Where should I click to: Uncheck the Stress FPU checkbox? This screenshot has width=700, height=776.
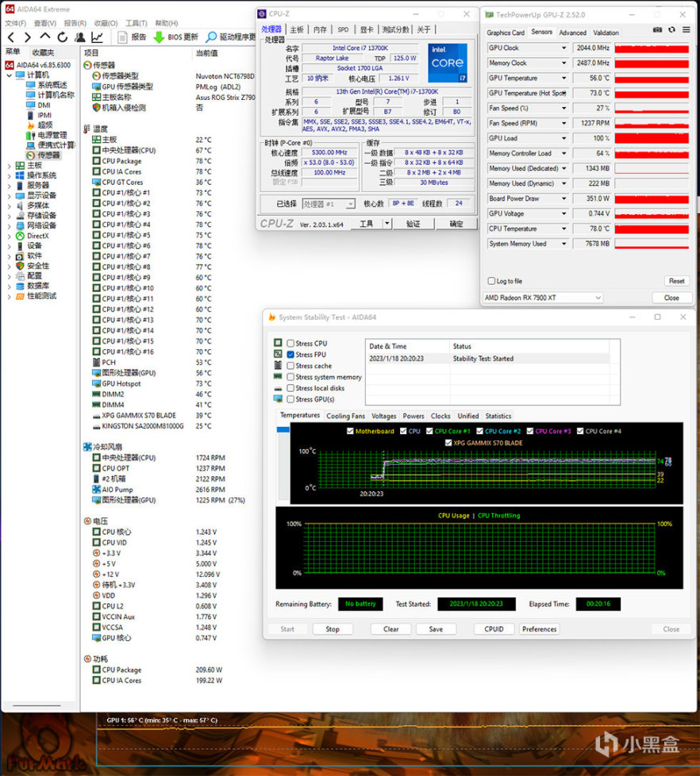290,355
